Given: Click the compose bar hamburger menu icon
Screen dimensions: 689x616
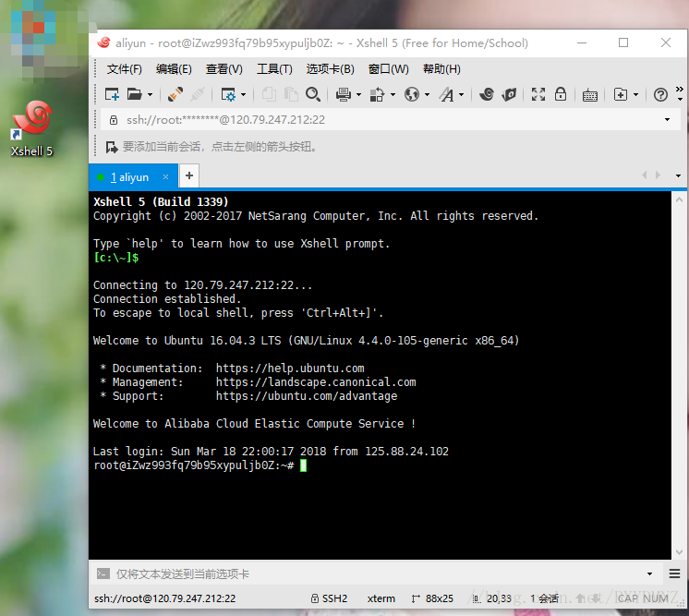Looking at the screenshot, I should point(674,574).
